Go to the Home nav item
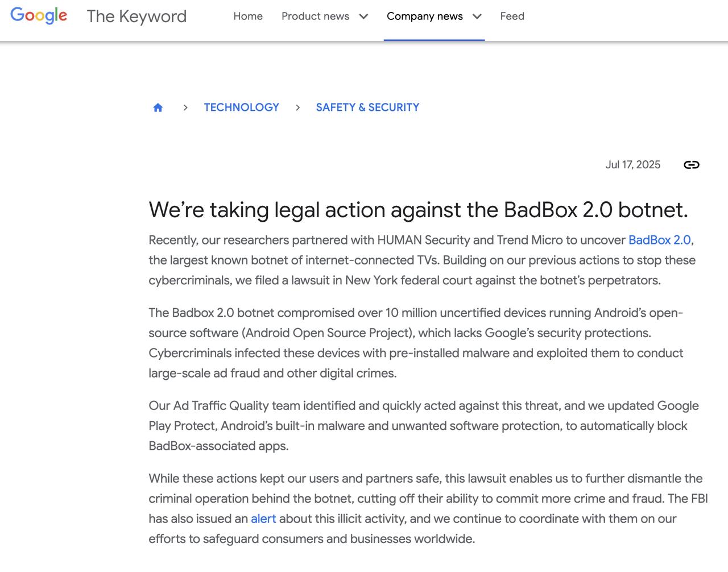Viewport: 728px width, 572px height. point(248,16)
